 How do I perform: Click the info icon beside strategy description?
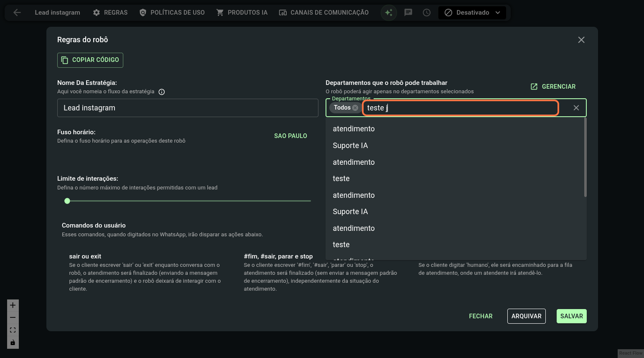click(x=162, y=92)
